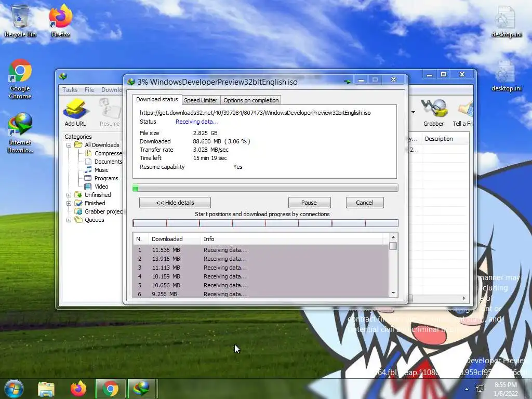Click the overall download progress bar
The image size is (532, 399).
265,188
